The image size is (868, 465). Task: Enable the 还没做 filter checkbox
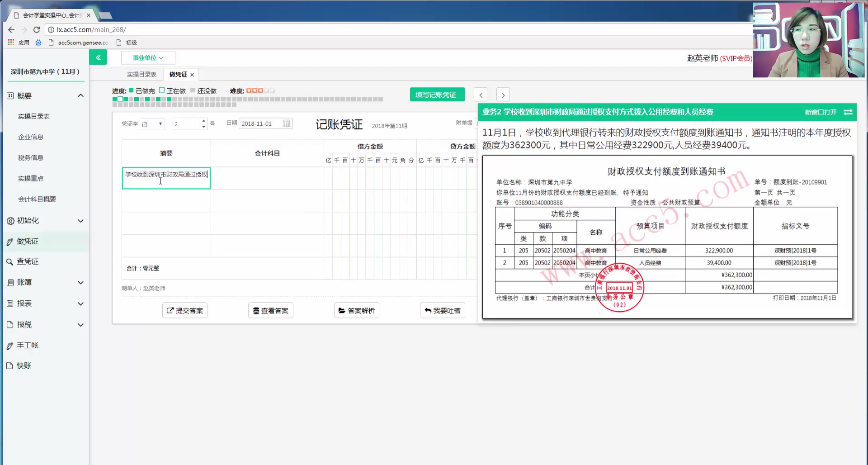(193, 90)
